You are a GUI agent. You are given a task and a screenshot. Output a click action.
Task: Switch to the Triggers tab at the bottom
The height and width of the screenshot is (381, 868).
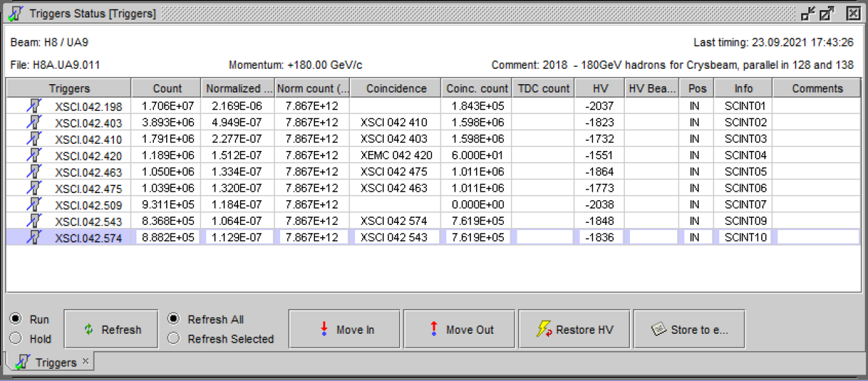tap(49, 362)
